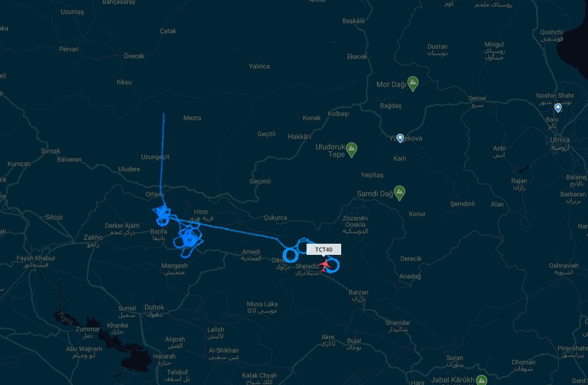Click the Şırnak town label
The width and height of the screenshot is (588, 385).
pyautogui.click(x=51, y=151)
